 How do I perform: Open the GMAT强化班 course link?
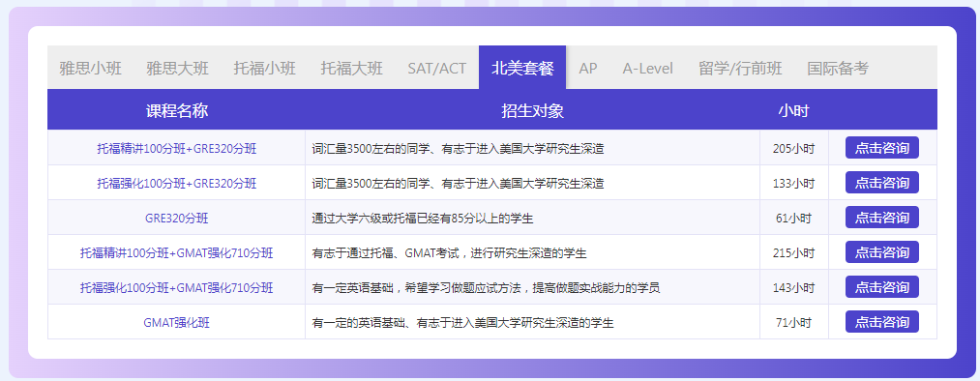coord(176,323)
